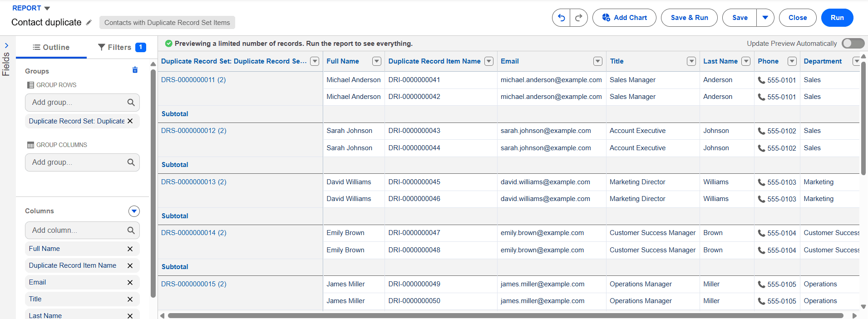Screen dimensions: 868x319
Task: Click phone icon in DRI-0000000046 row
Action: [x=761, y=199]
